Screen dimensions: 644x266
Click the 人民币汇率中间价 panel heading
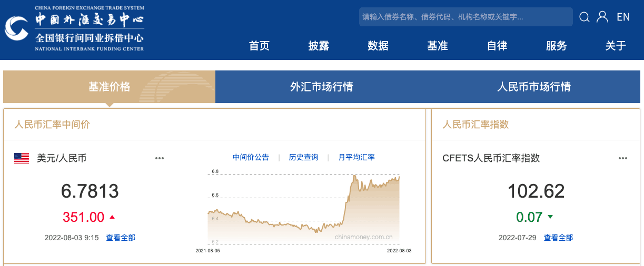(52, 125)
